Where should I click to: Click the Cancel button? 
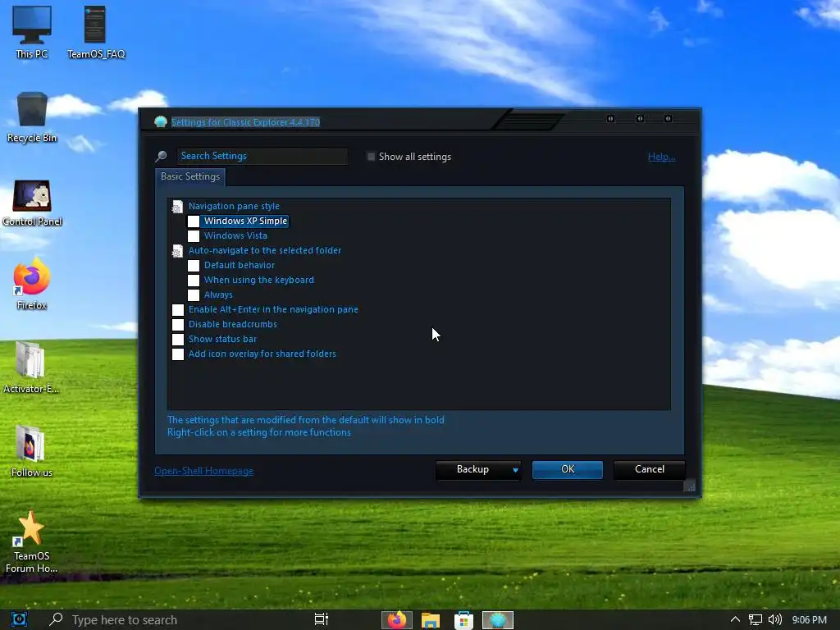pyautogui.click(x=650, y=469)
